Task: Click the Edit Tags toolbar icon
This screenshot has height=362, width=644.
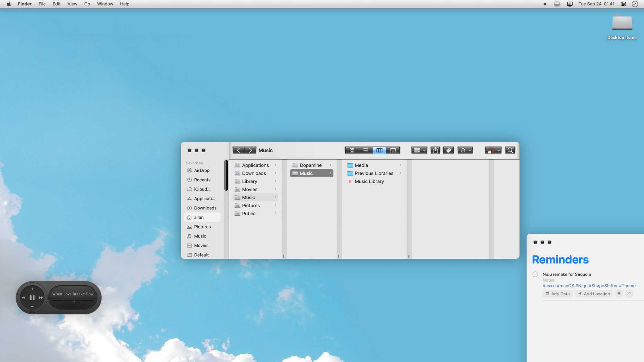Action: (449, 150)
